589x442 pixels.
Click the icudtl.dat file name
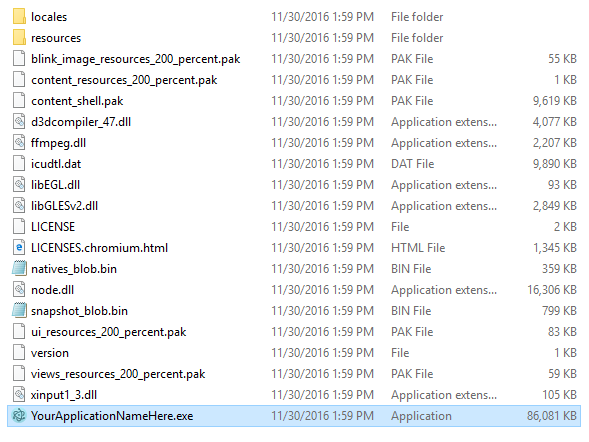56,164
